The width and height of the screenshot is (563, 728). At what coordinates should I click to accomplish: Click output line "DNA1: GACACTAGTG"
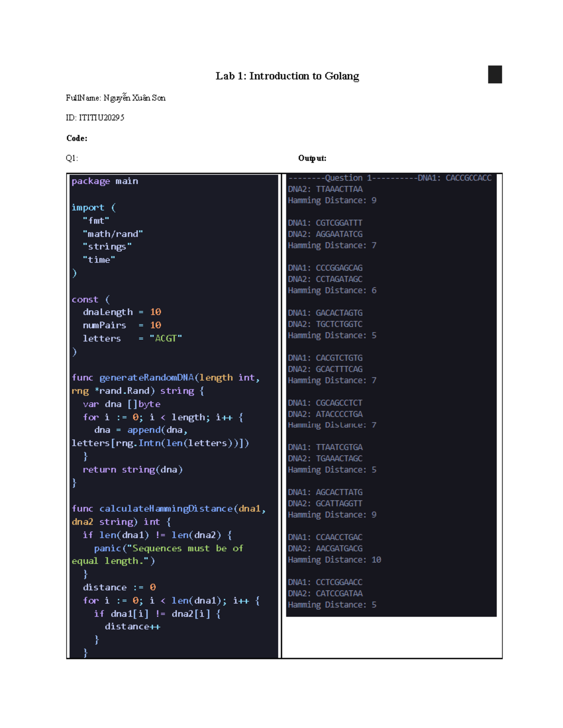coord(325,313)
